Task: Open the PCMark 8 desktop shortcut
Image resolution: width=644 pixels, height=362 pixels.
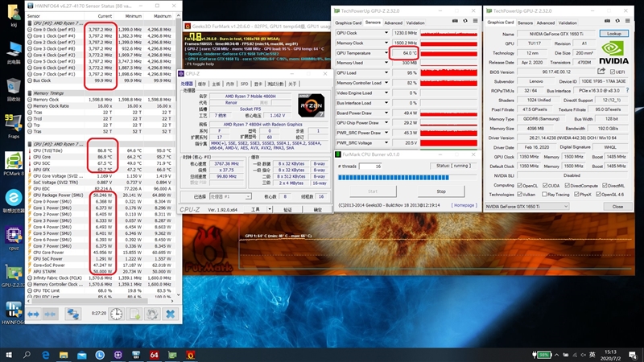Action: (14, 163)
